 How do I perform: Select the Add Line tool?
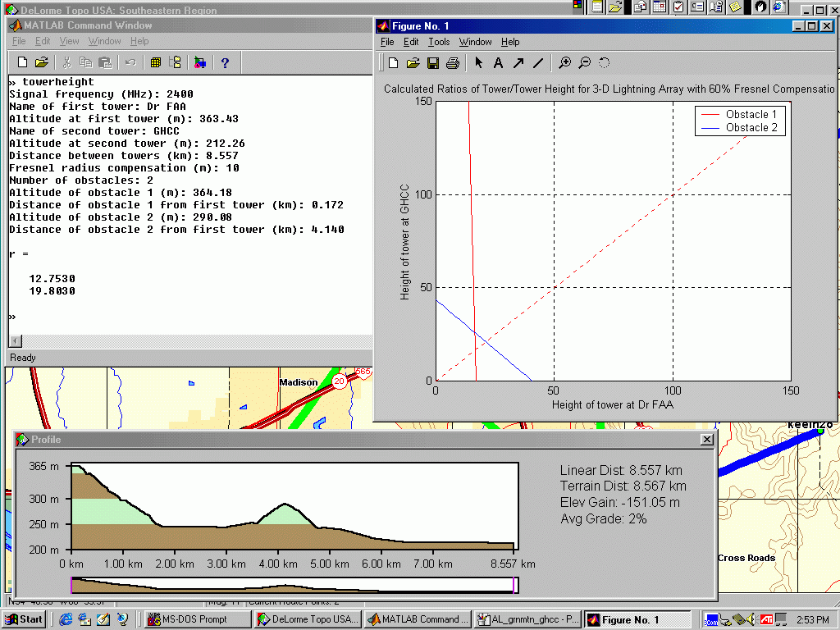tap(538, 63)
